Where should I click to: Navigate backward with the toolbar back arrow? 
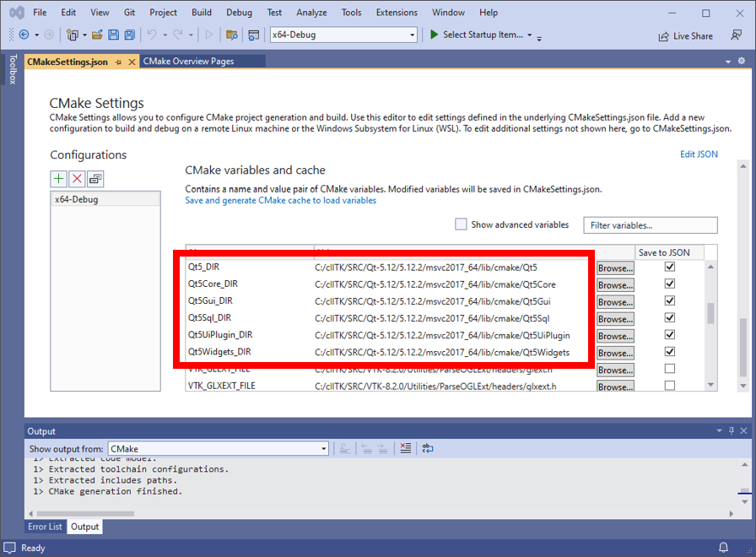24,35
